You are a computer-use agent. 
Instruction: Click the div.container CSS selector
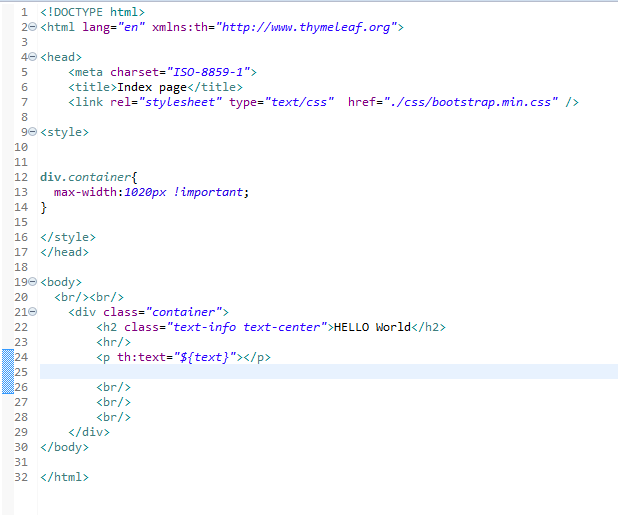[86, 177]
